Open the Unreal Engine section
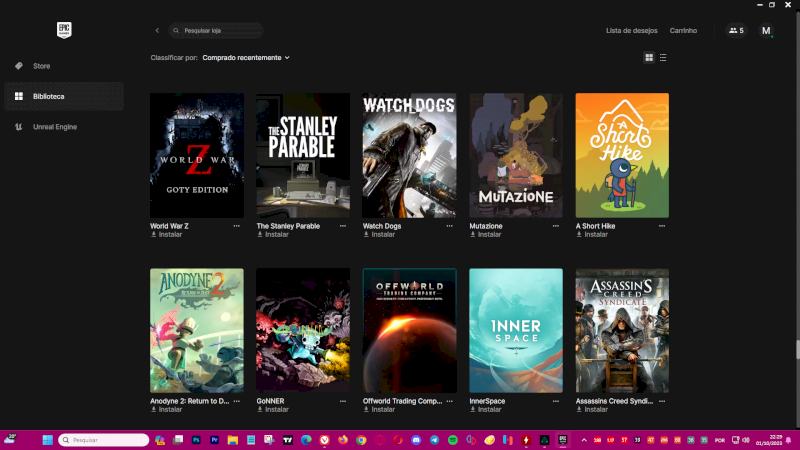 pyautogui.click(x=63, y=127)
